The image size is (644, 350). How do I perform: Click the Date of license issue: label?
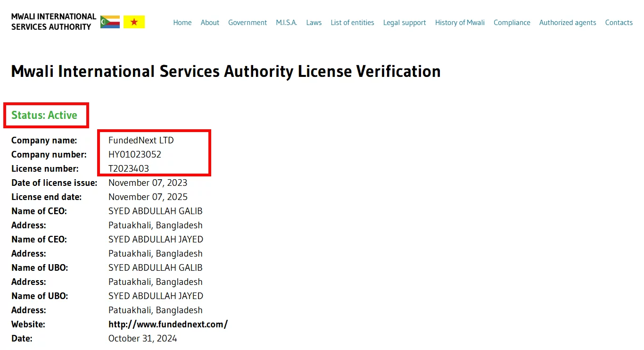54,183
